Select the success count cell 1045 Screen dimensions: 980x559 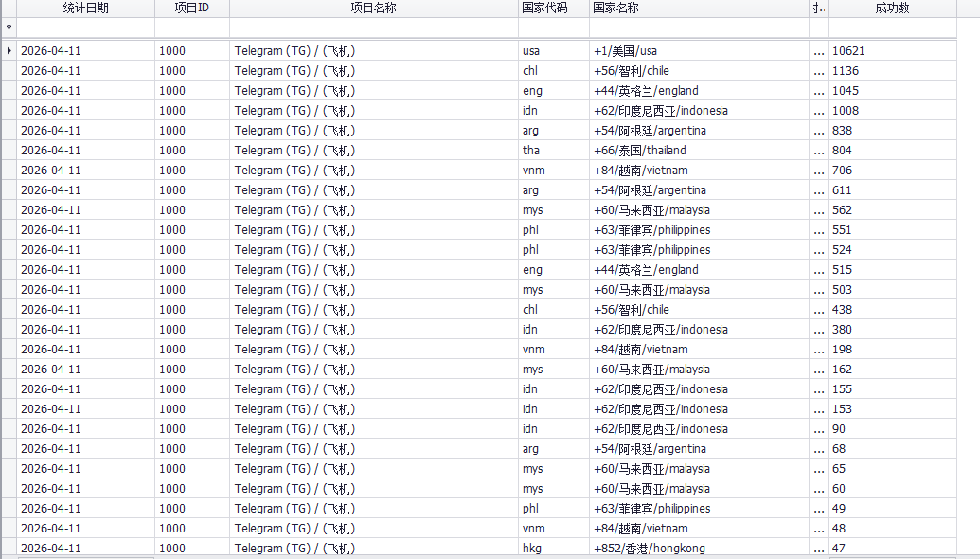tap(892, 91)
